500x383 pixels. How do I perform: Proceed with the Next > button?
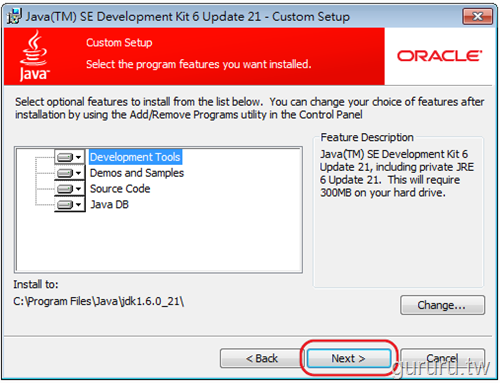point(348,358)
